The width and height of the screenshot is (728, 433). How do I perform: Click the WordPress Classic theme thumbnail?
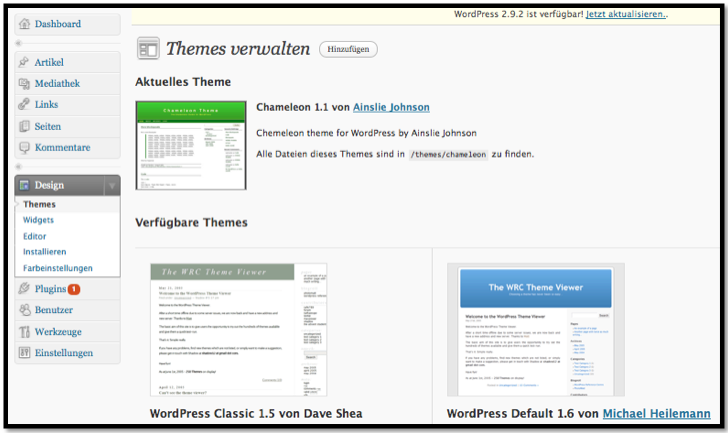(239, 330)
